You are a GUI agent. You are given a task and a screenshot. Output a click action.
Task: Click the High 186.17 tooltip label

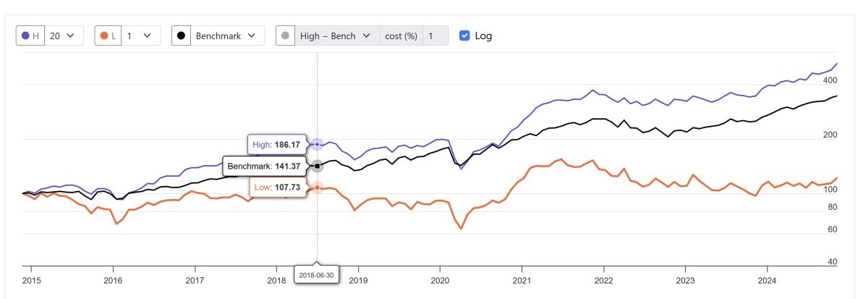[276, 145]
